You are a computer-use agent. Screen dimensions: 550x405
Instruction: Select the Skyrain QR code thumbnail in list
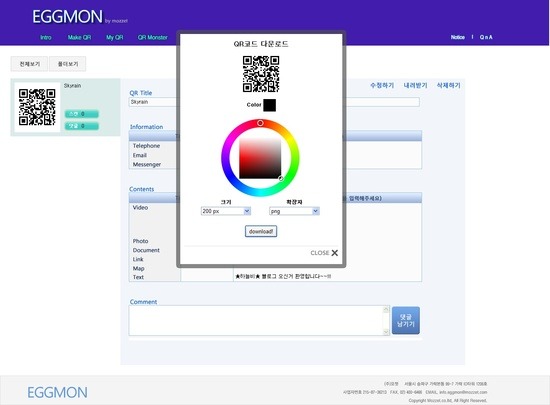pyautogui.click(x=37, y=107)
